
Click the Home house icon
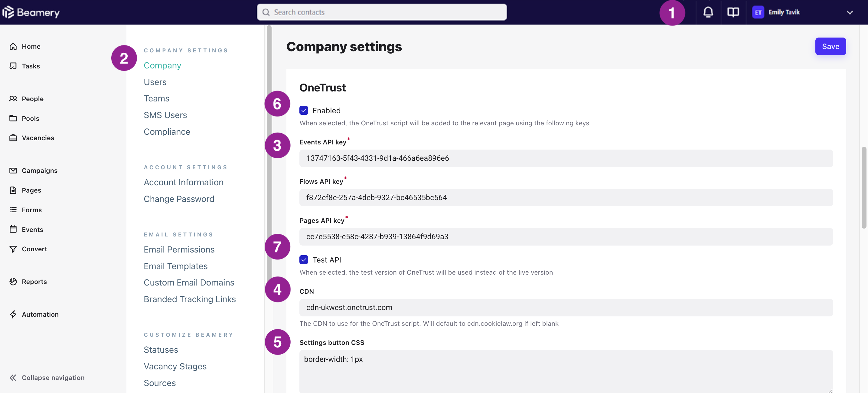click(13, 46)
